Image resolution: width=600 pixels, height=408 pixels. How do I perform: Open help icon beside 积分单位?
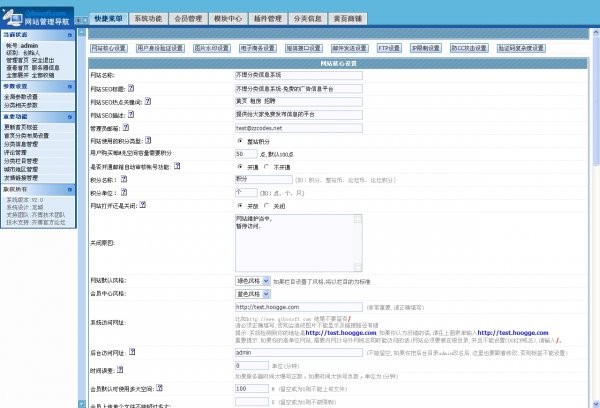(124, 192)
